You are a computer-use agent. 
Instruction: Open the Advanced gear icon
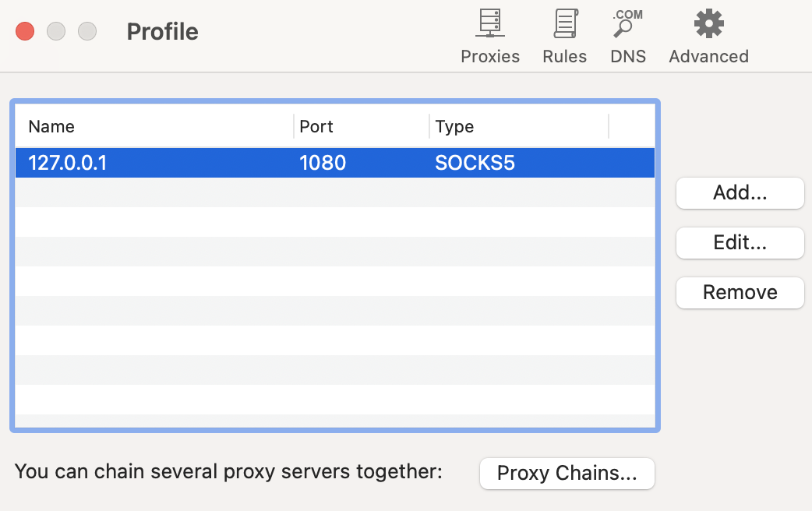pyautogui.click(x=708, y=24)
